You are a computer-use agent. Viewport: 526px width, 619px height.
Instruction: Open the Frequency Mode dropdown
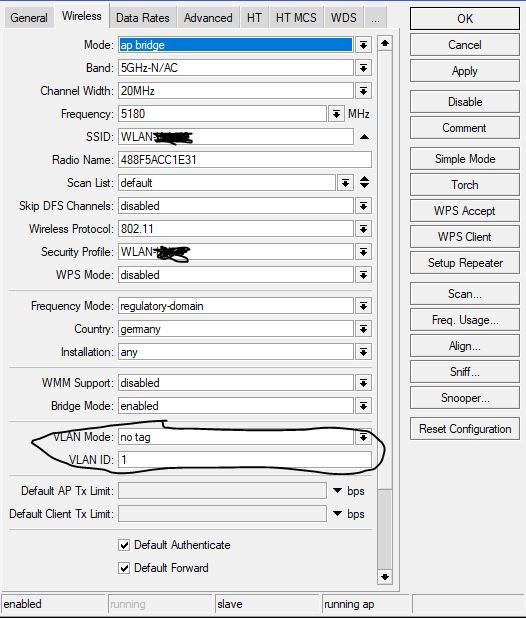point(363,306)
